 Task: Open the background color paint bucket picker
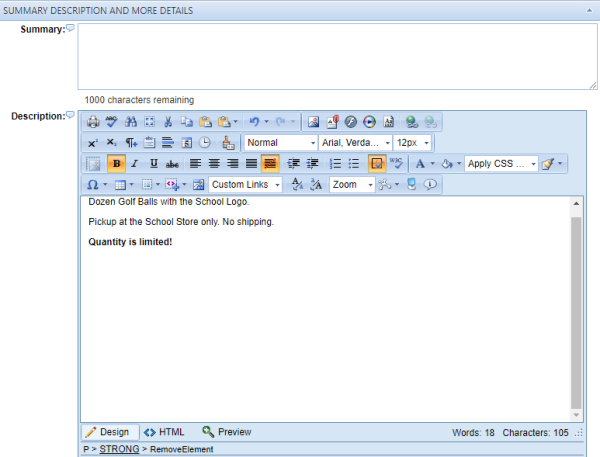click(x=446, y=164)
